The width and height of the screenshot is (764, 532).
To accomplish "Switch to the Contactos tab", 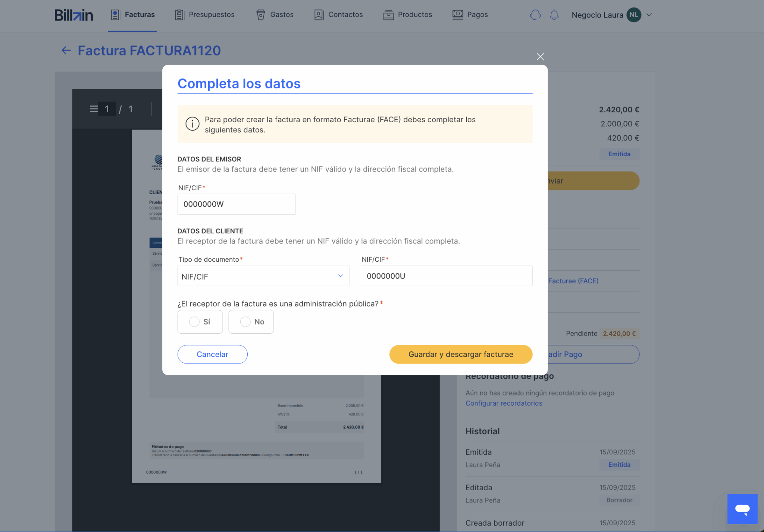I will pyautogui.click(x=338, y=15).
